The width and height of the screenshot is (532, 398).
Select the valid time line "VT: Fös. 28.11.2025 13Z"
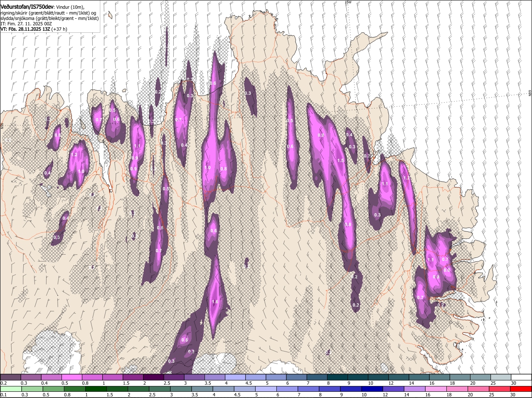coord(25,29)
